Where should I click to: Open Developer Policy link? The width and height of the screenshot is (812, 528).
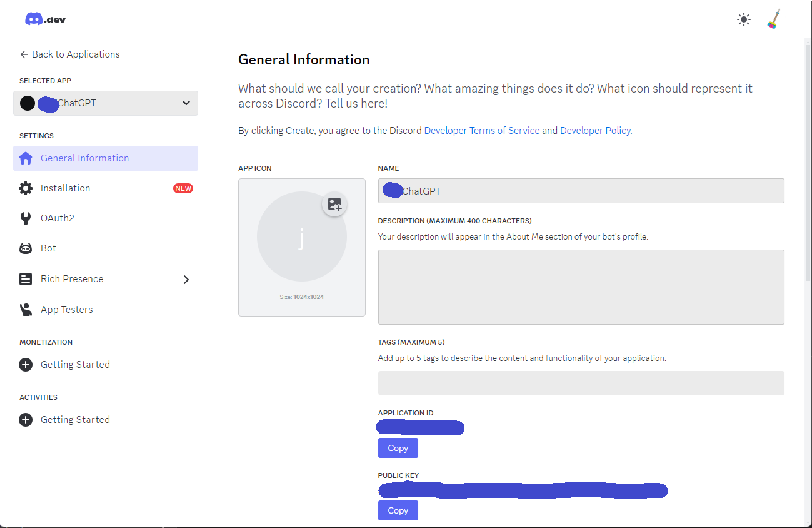[595, 131]
